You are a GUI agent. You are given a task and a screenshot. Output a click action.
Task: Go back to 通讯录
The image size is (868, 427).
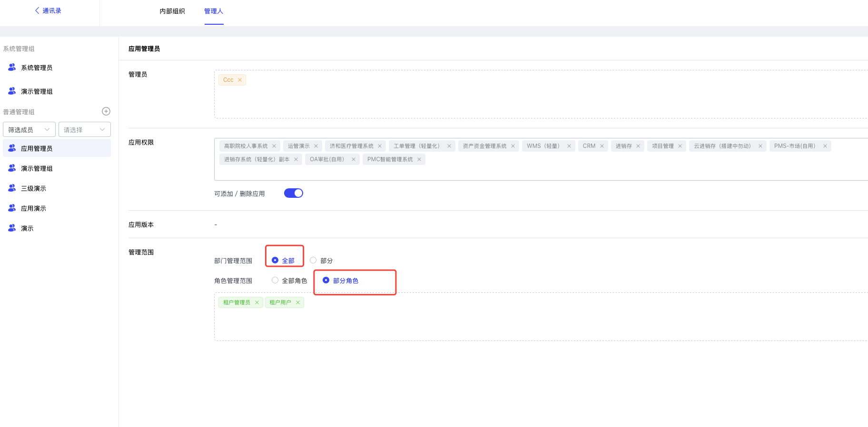click(x=48, y=10)
